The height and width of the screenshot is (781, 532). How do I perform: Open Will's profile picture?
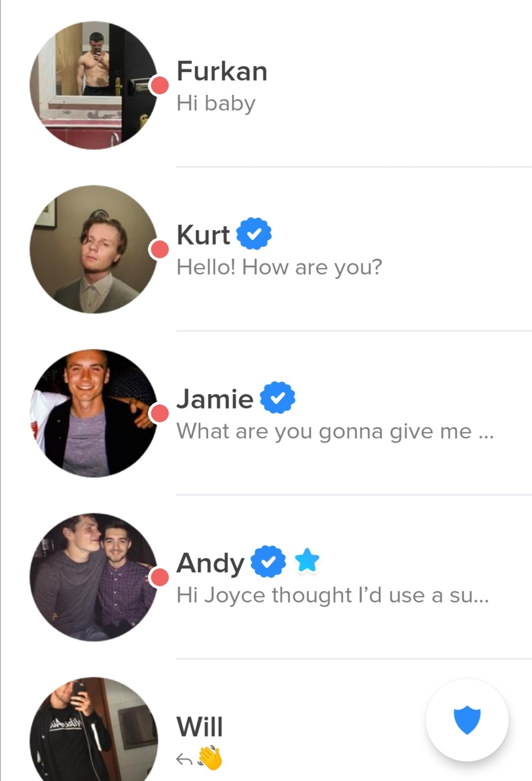(x=94, y=729)
